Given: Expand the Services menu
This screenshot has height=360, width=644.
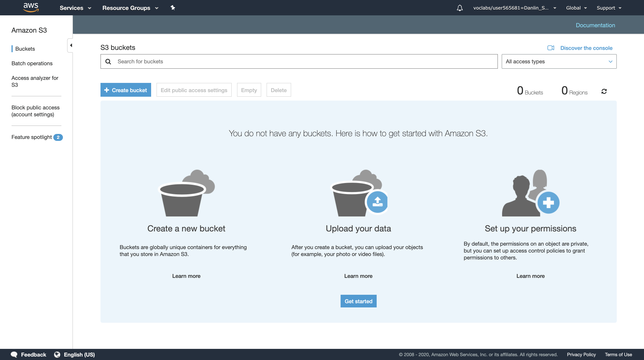Looking at the screenshot, I should click(75, 8).
